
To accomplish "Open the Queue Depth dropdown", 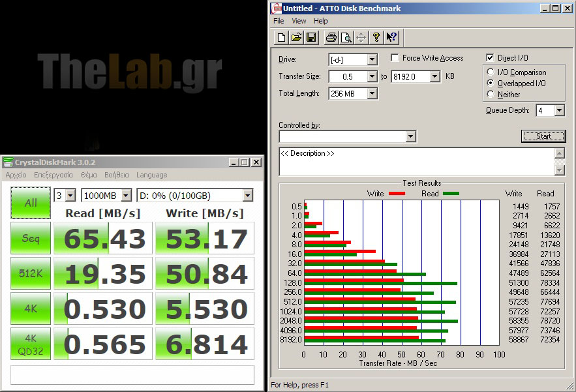I will (559, 110).
